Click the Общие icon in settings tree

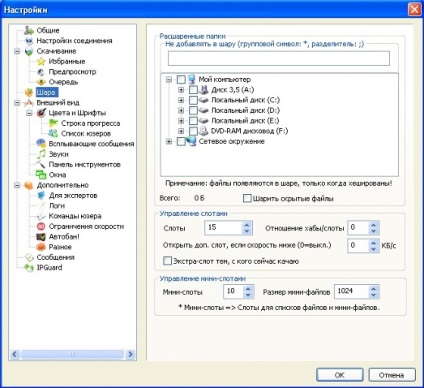(29, 30)
